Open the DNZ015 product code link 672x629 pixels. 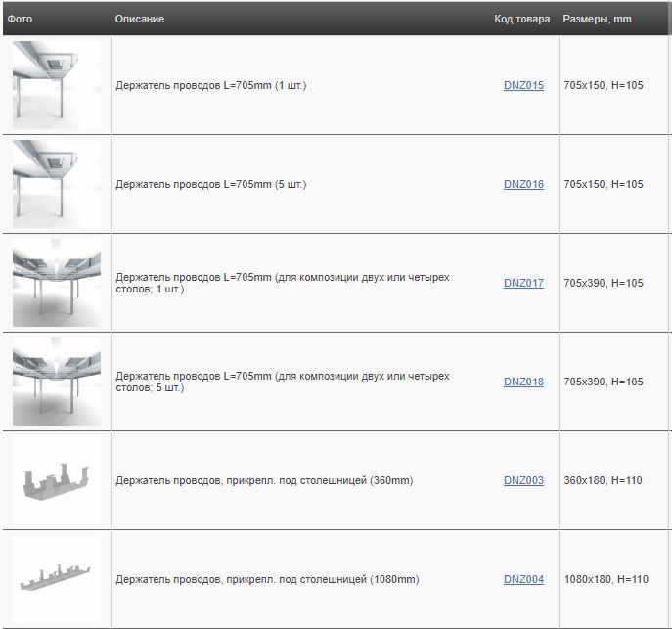pyautogui.click(x=523, y=86)
